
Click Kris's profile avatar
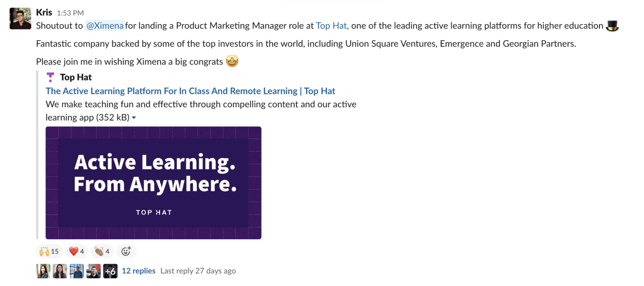20,19
